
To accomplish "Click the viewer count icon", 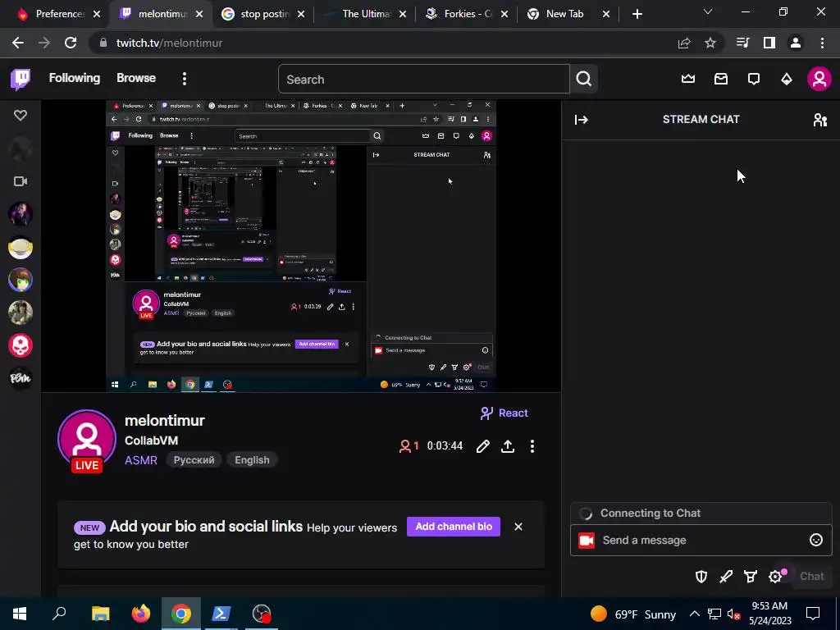I will pyautogui.click(x=405, y=446).
